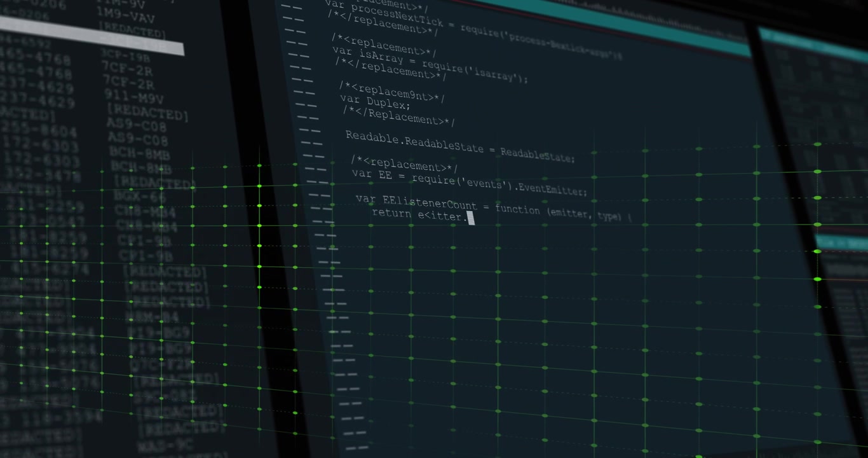Viewport: 868px width, 458px height.
Task: Select the highlighted white row in the list
Action: (x=92, y=36)
